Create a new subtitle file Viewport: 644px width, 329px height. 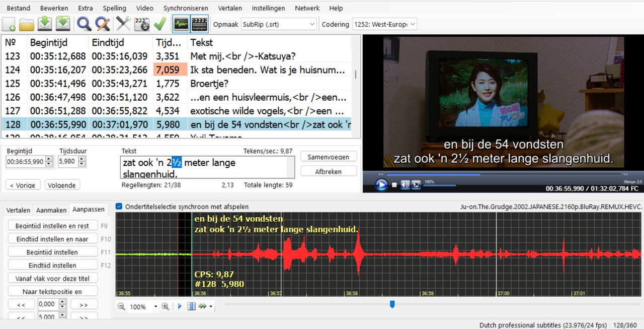click(9, 24)
